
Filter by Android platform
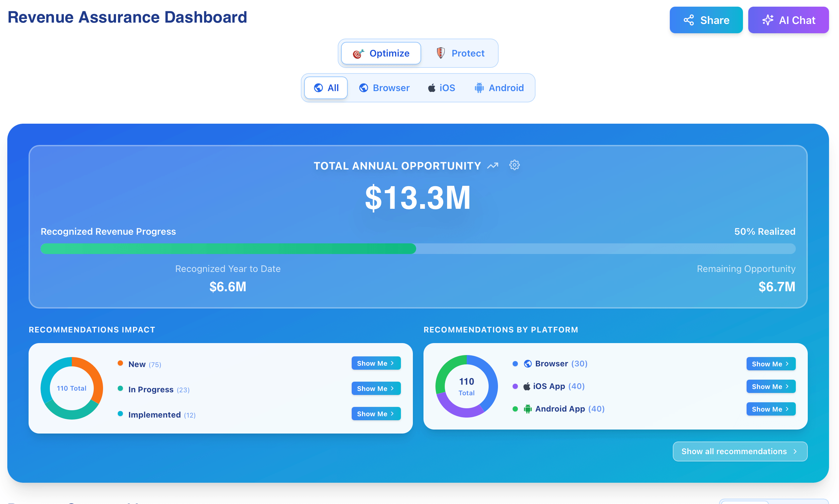coord(499,88)
